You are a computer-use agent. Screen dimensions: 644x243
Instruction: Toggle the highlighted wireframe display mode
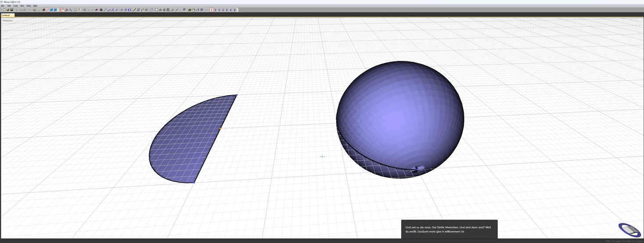click(47, 10)
